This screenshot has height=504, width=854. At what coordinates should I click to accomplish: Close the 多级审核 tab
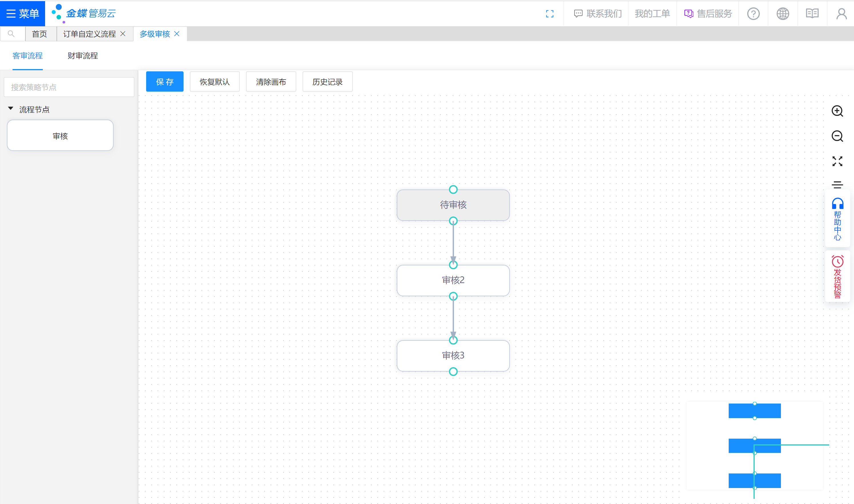click(x=177, y=34)
